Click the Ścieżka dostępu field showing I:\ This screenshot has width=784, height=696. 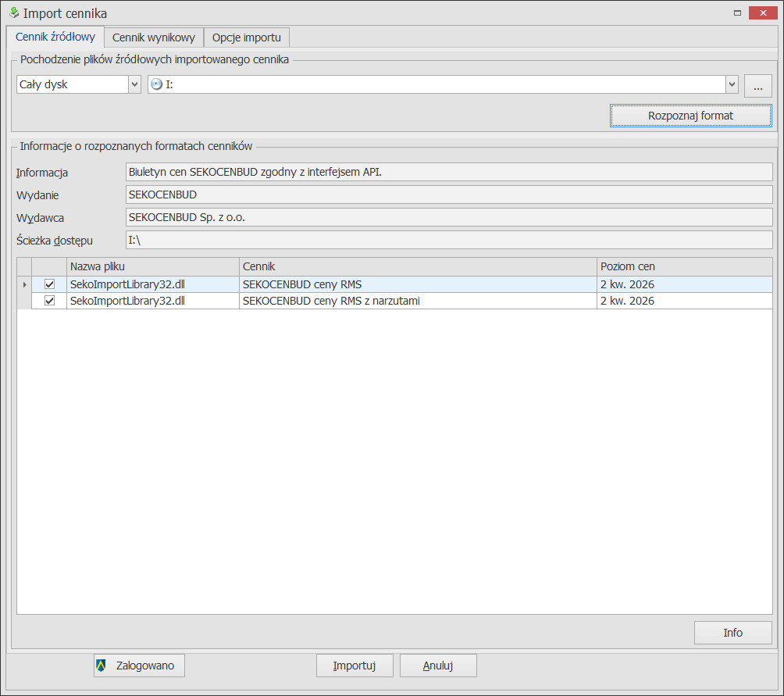pyautogui.click(x=449, y=240)
